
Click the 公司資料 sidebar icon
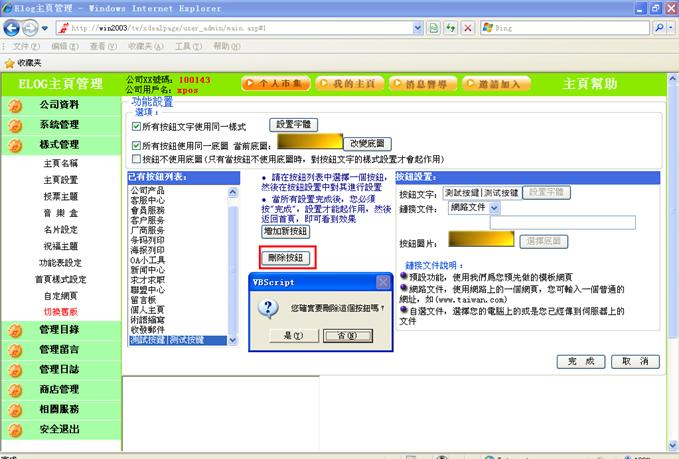tap(16, 104)
